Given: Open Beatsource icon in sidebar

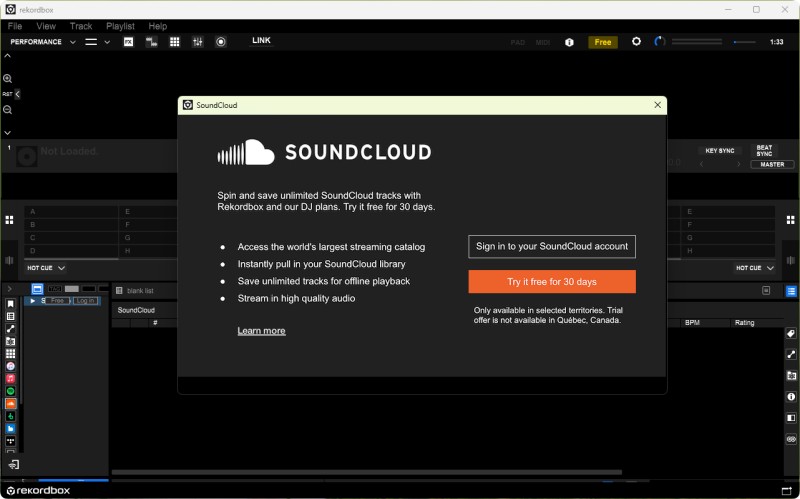Looking at the screenshot, I should point(10,428).
